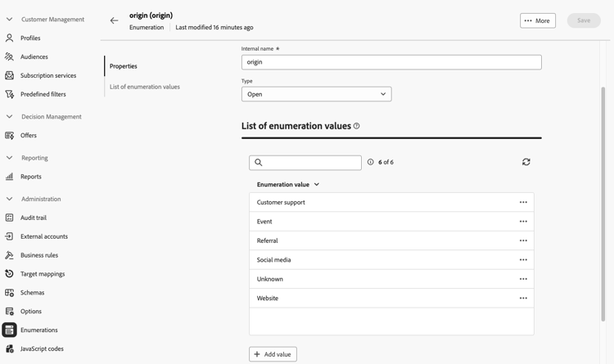
Task: Click the Enumerations sidebar icon
Action: pos(9,330)
